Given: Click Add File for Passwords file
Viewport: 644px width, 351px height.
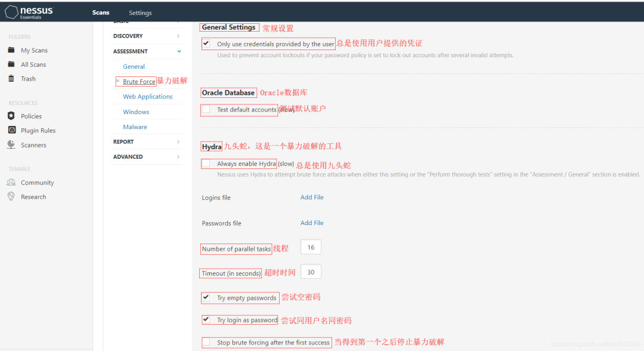Looking at the screenshot, I should pos(312,223).
